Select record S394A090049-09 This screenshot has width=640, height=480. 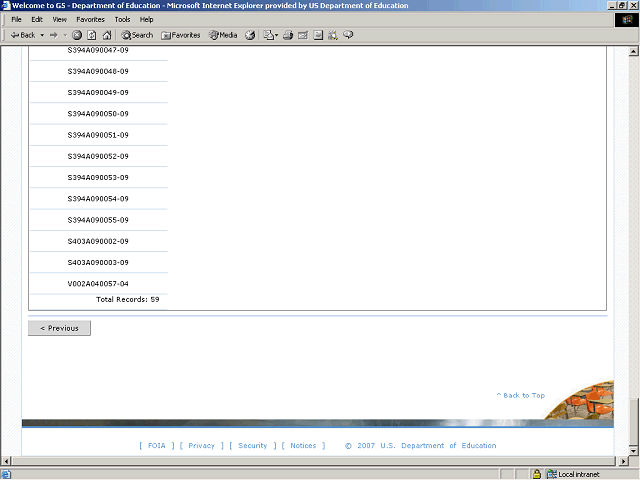tap(98, 93)
